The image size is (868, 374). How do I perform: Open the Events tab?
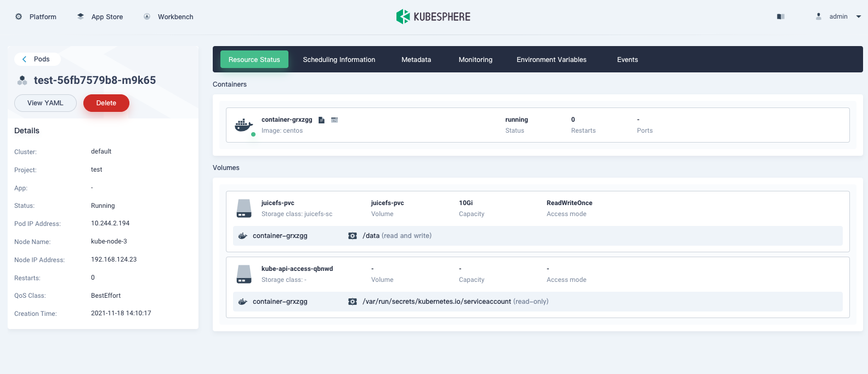tap(627, 59)
